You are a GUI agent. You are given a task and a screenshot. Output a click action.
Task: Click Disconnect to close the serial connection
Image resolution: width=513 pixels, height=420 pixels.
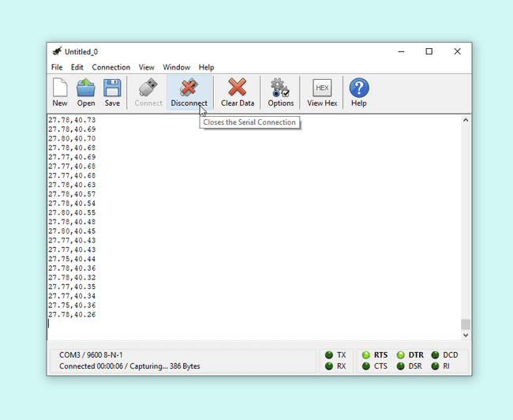(x=189, y=92)
